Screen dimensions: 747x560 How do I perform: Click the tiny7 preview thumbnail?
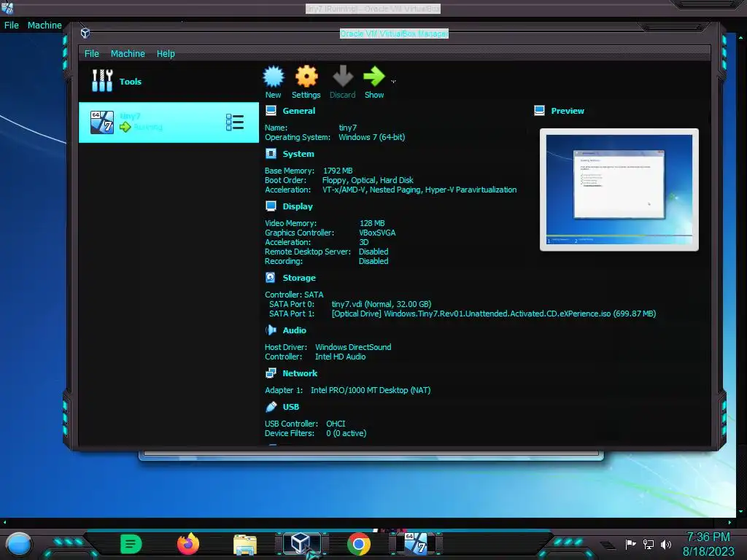619,190
